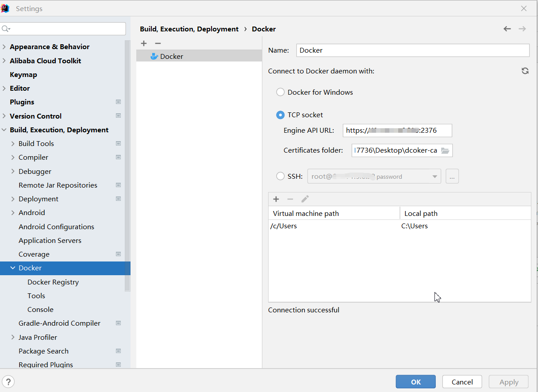The height and width of the screenshot is (392, 538).
Task: Collapse Build, Execution, Deployment section
Action: point(4,130)
